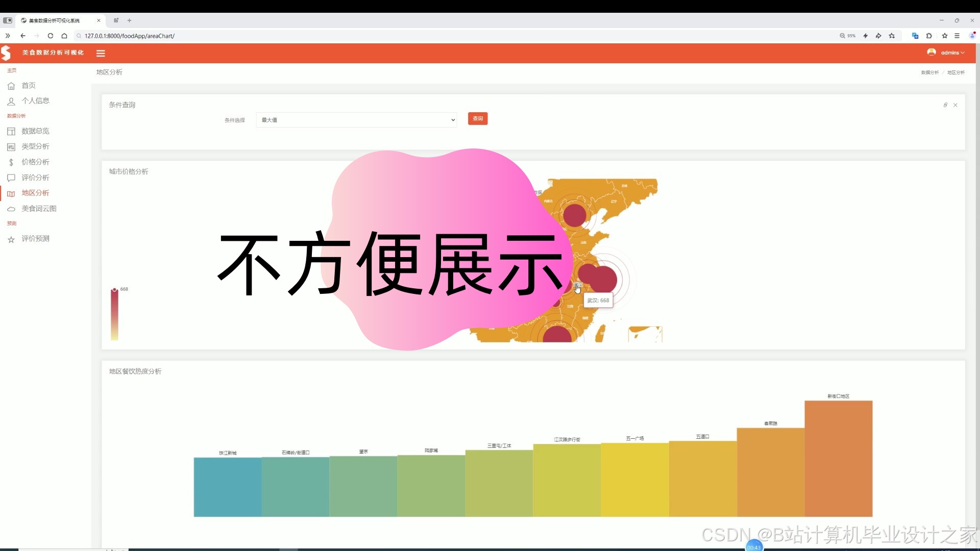The height and width of the screenshot is (551, 980).
Task: Reload the page with refresh icon
Action: pos(50,36)
